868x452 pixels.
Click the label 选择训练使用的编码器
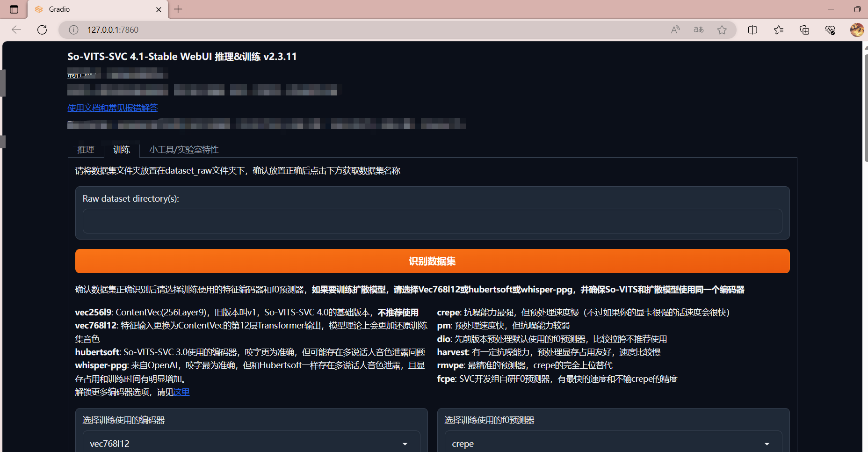coord(123,420)
